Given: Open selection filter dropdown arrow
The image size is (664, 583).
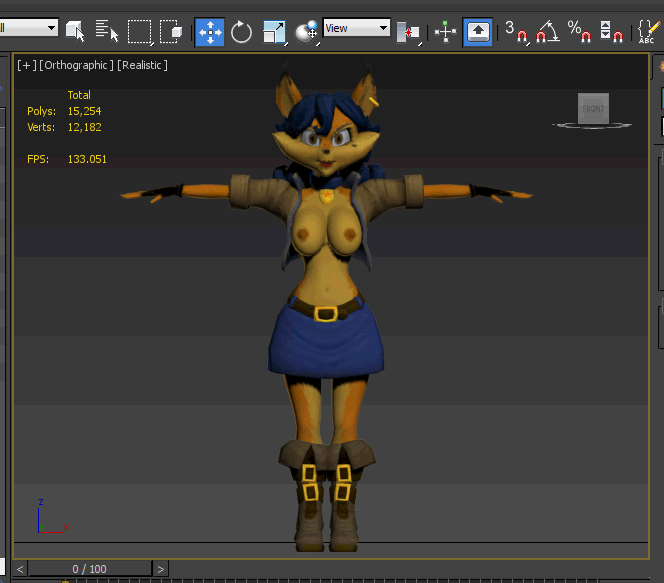Looking at the screenshot, I should [x=51, y=28].
